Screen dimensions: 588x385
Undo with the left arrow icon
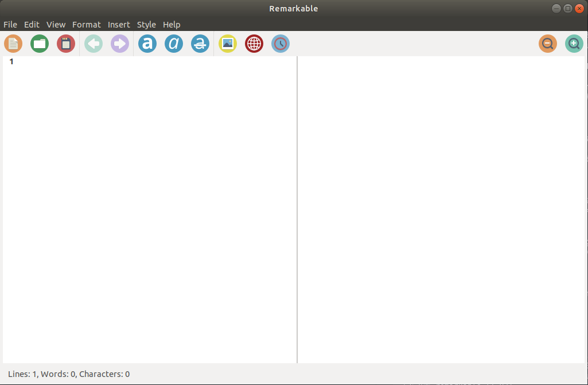point(94,44)
